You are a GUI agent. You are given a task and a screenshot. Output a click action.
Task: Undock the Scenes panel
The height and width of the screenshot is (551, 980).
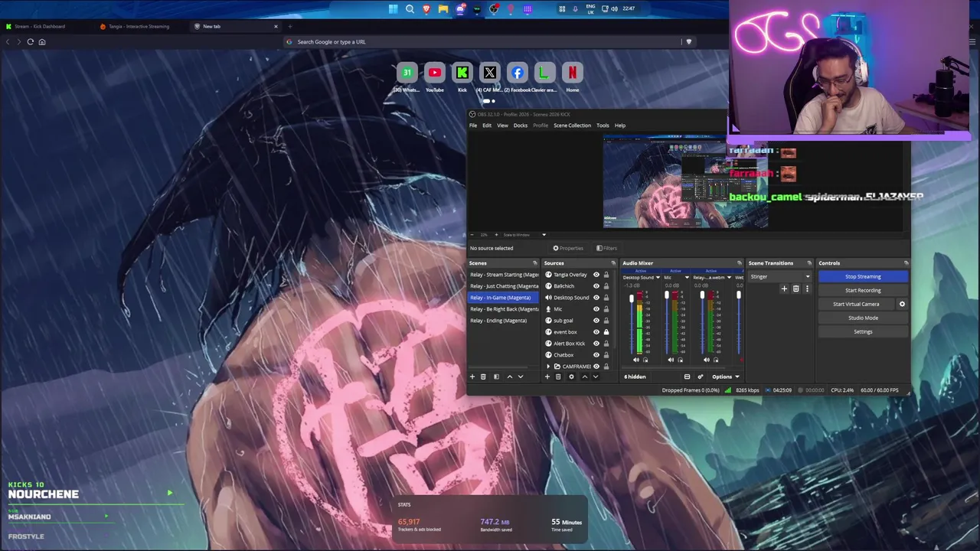(535, 263)
